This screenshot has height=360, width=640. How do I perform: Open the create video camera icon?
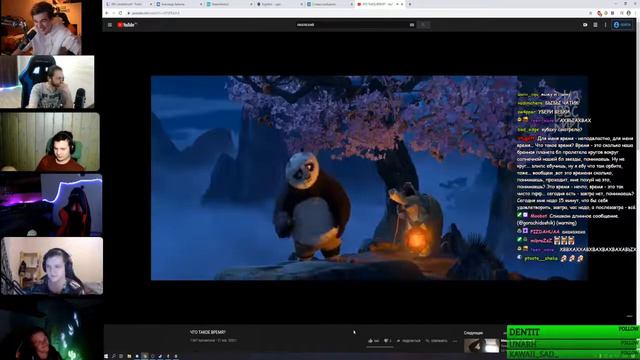tap(585, 25)
